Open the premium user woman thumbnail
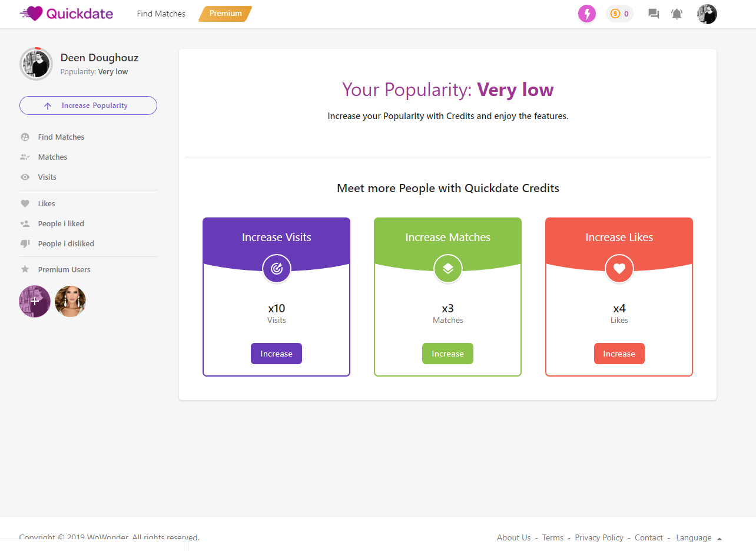The height and width of the screenshot is (551, 756). point(71,301)
